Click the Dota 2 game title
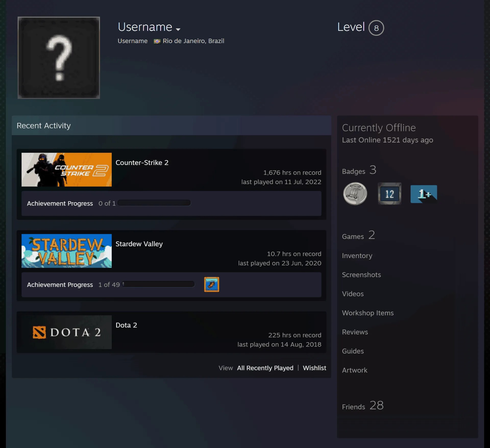Image resolution: width=490 pixels, height=448 pixels. tap(126, 325)
